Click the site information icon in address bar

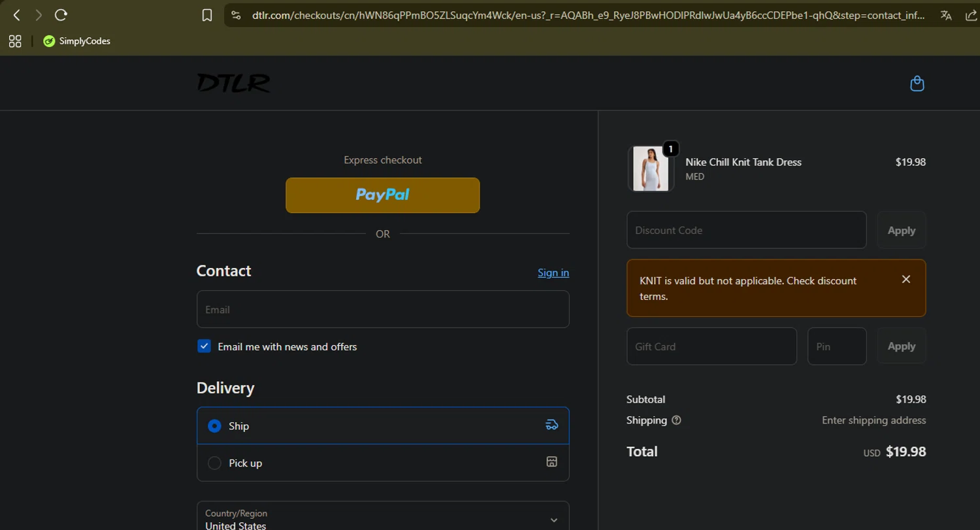(237, 15)
